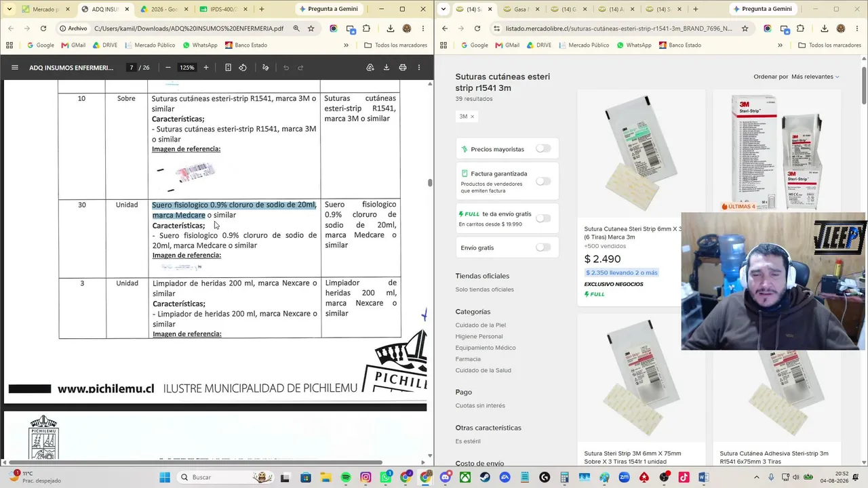Open apps grid in PDF window bookmarks bar
Viewport: 868px width, 488px height.
coord(9,45)
